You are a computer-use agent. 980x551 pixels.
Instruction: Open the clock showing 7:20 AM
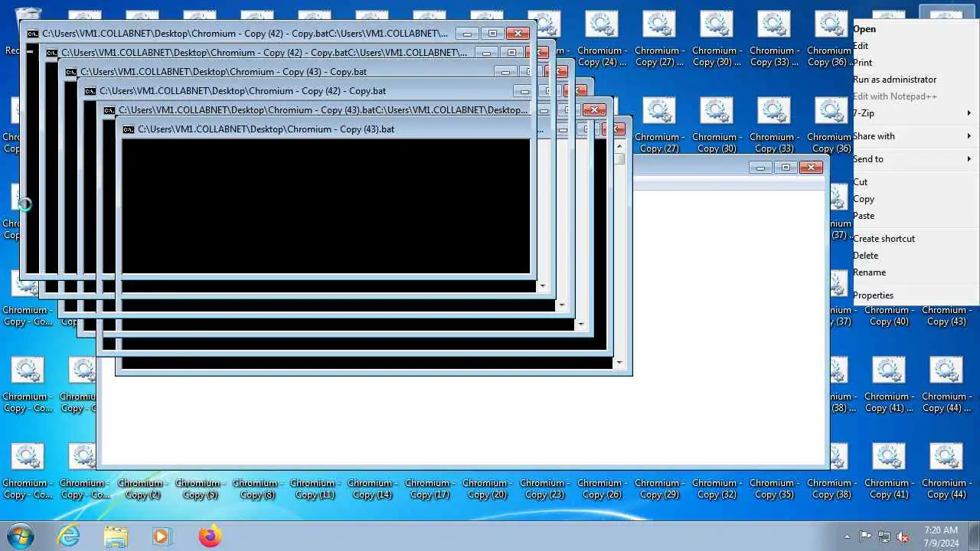[941, 536]
